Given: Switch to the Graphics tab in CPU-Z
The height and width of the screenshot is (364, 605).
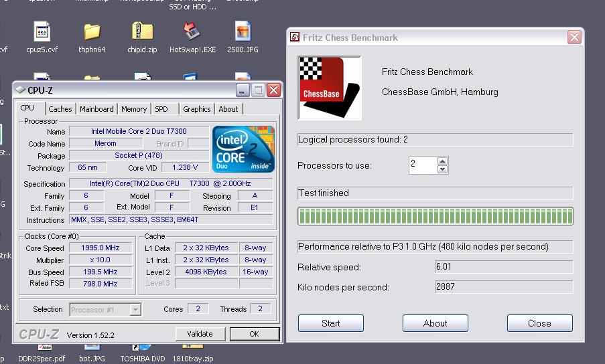Looking at the screenshot, I should (197, 109).
